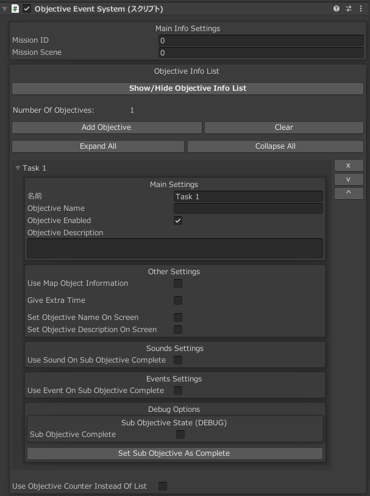Click the Add Objective button
The width and height of the screenshot is (370, 496).
(x=107, y=127)
